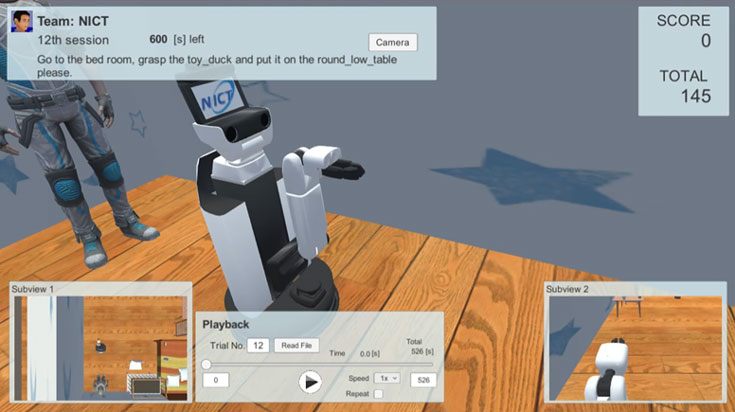Click the Subview 2 robot camera view
Viewport: 735px width, 412px height.
tap(635, 348)
